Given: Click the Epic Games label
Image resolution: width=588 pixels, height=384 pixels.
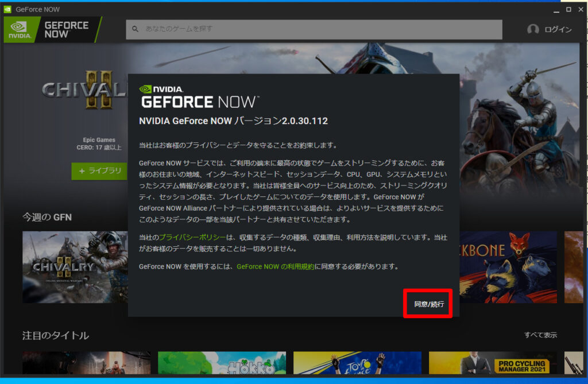Looking at the screenshot, I should point(99,140).
